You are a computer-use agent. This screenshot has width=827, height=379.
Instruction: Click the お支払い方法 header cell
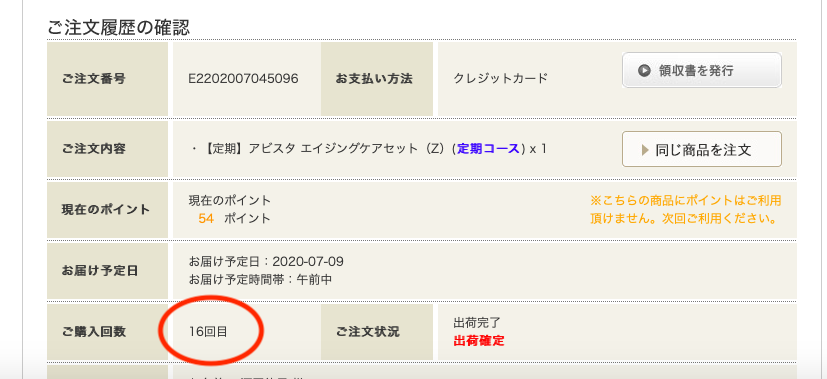tap(377, 79)
